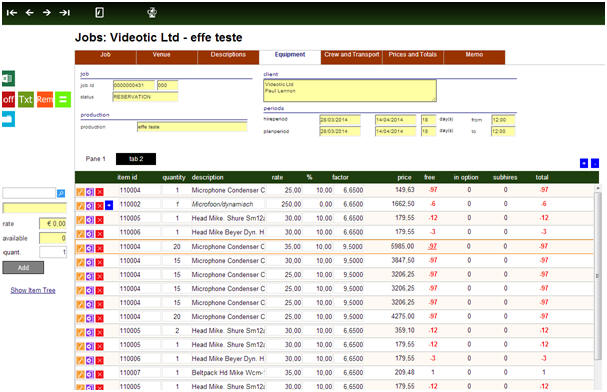The height and width of the screenshot is (392, 607).
Task: Go to previous record arrow
Action: tap(29, 13)
